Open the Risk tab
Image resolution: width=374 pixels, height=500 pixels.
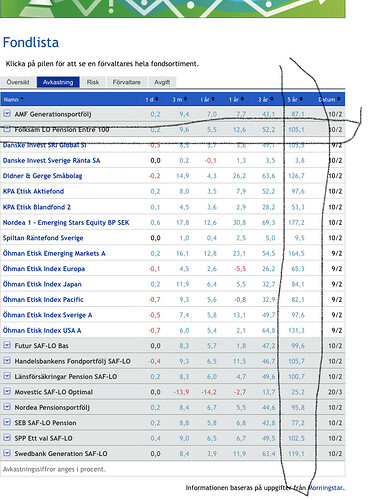click(x=93, y=82)
